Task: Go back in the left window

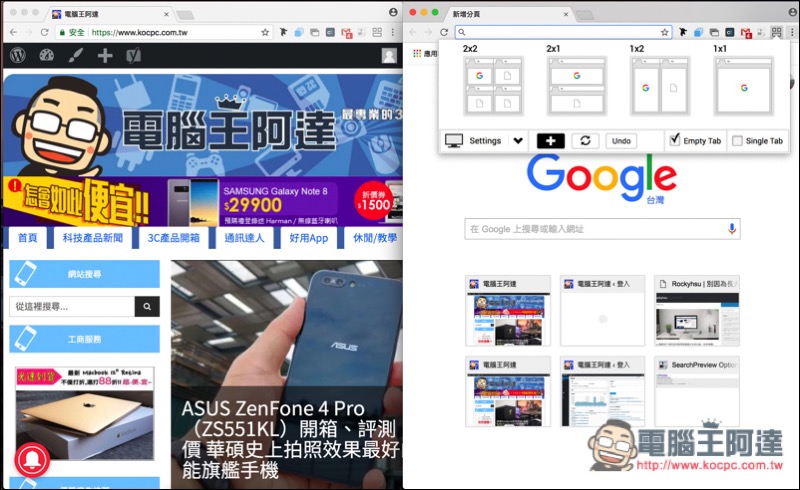Action: tap(13, 32)
